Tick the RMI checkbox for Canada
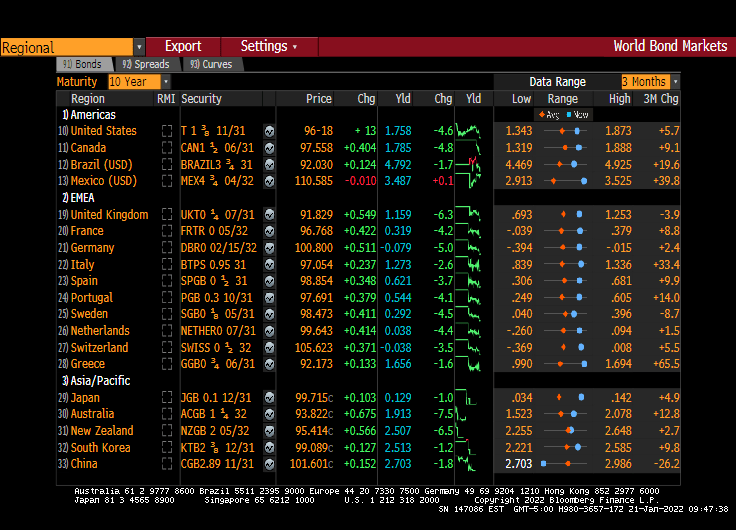736x530 pixels. [167, 148]
